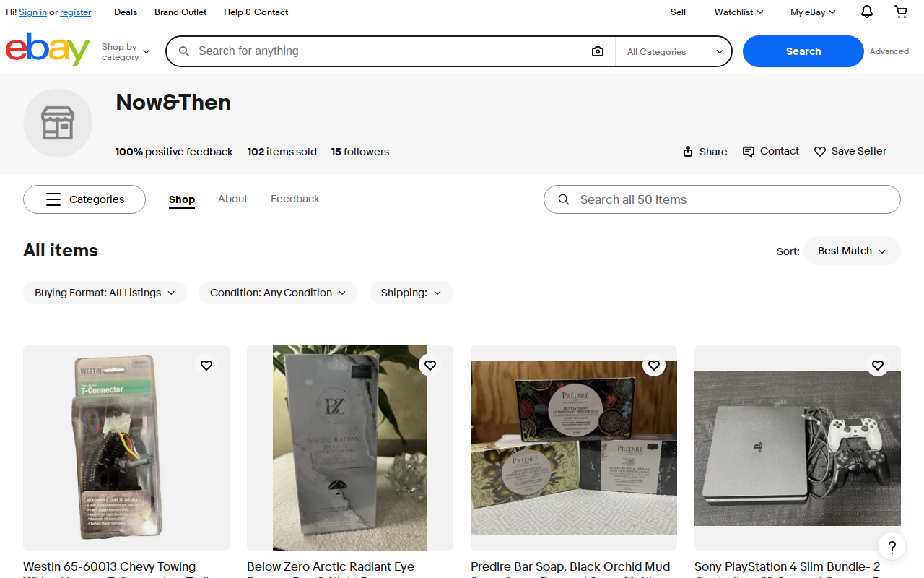Search by image camera icon
The height and width of the screenshot is (578, 924).
[598, 51]
